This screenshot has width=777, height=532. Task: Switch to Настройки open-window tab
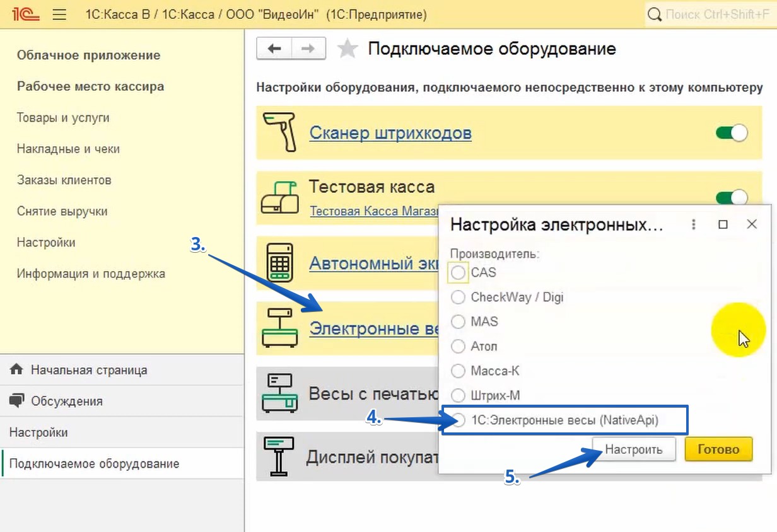click(122, 432)
